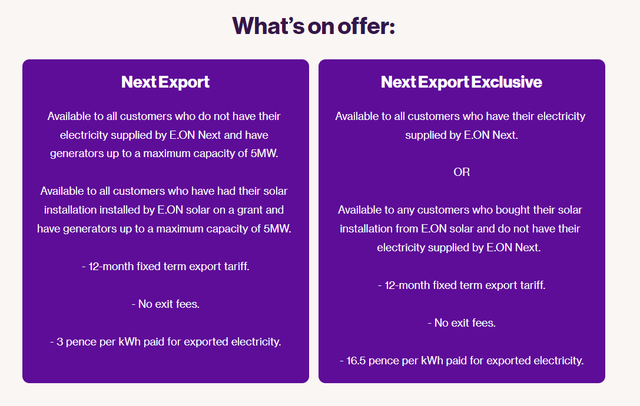Click the 3 pence per kWh line

click(x=165, y=342)
